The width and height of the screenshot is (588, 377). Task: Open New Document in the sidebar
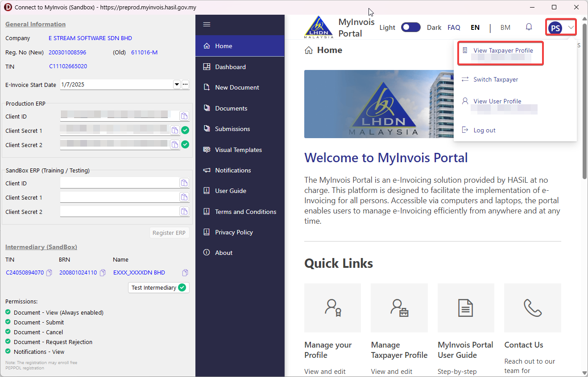coord(237,87)
